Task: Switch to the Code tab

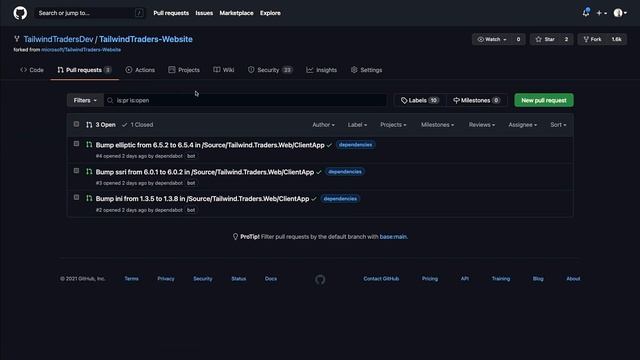Action: 32,70
